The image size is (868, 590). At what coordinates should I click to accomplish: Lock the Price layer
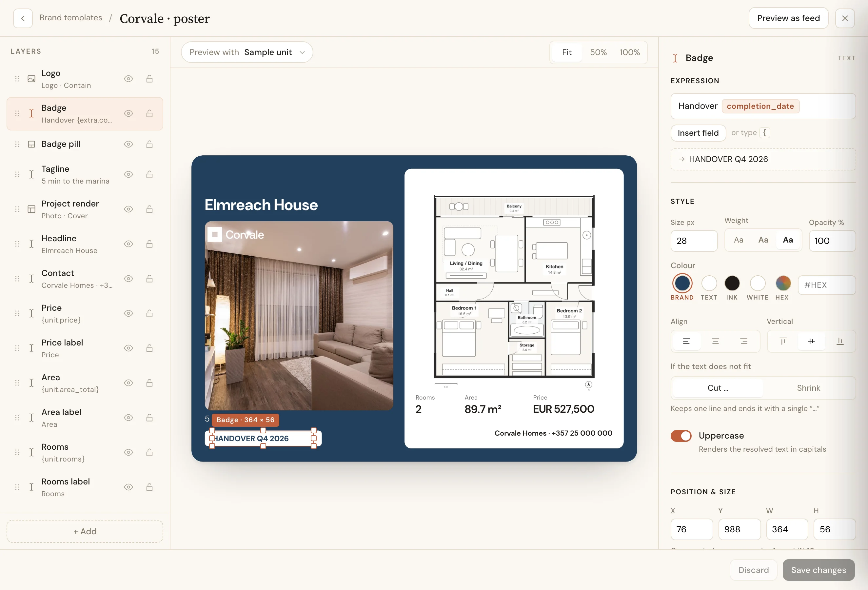tap(149, 313)
